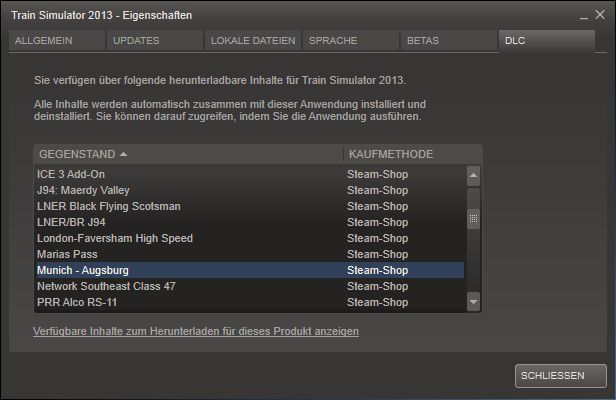Sort list by KAUFMETHODE column header
Image resolution: width=616 pixels, height=400 pixels.
coord(412,154)
